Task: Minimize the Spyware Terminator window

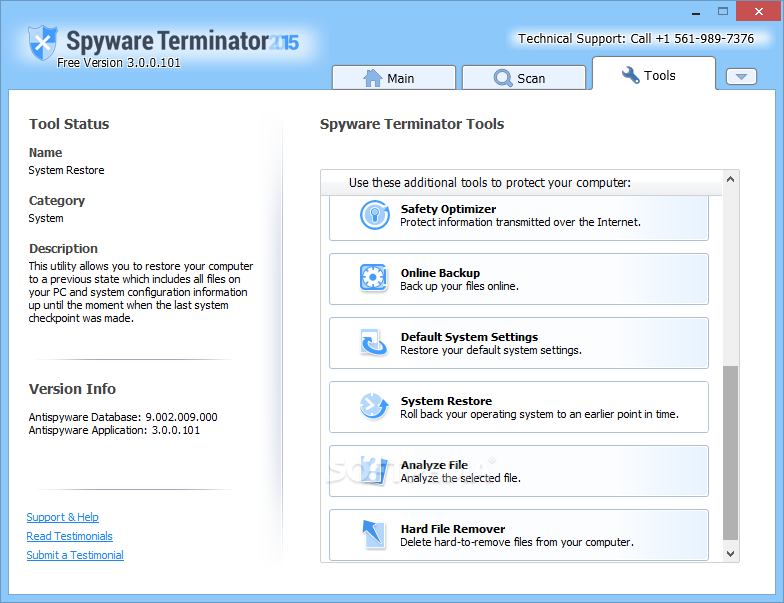Action: point(696,12)
